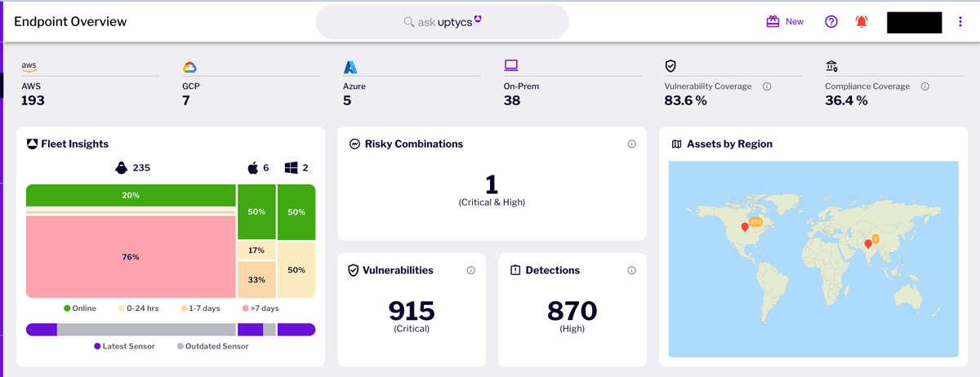Click the Risky Combinations header icon
Screen dimensions: 980x377
coord(354,144)
